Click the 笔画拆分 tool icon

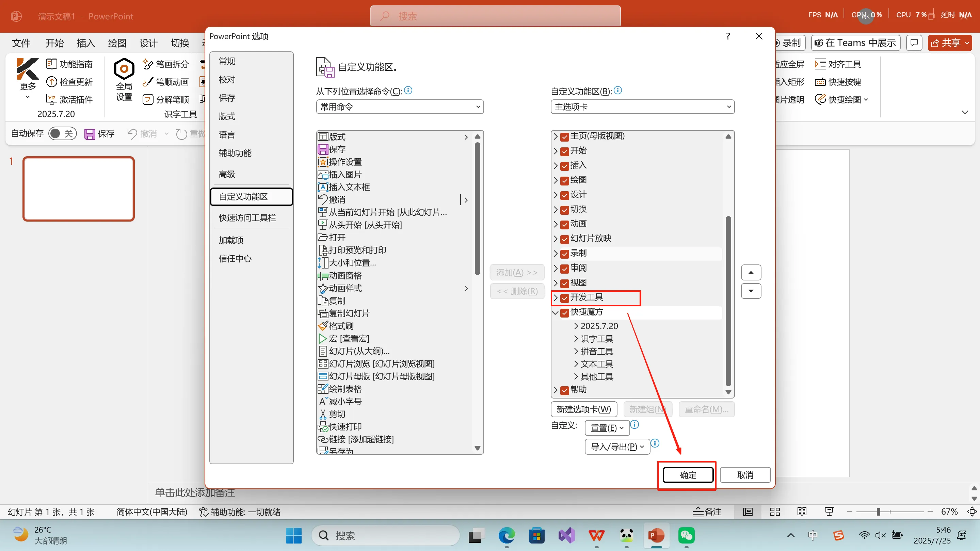[x=148, y=64]
